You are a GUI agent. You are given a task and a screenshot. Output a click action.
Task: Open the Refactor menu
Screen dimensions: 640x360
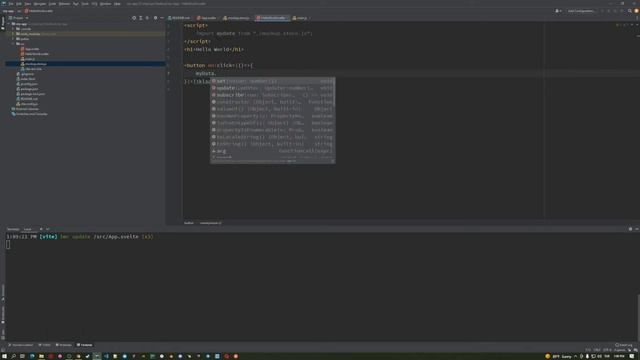[64, 4]
